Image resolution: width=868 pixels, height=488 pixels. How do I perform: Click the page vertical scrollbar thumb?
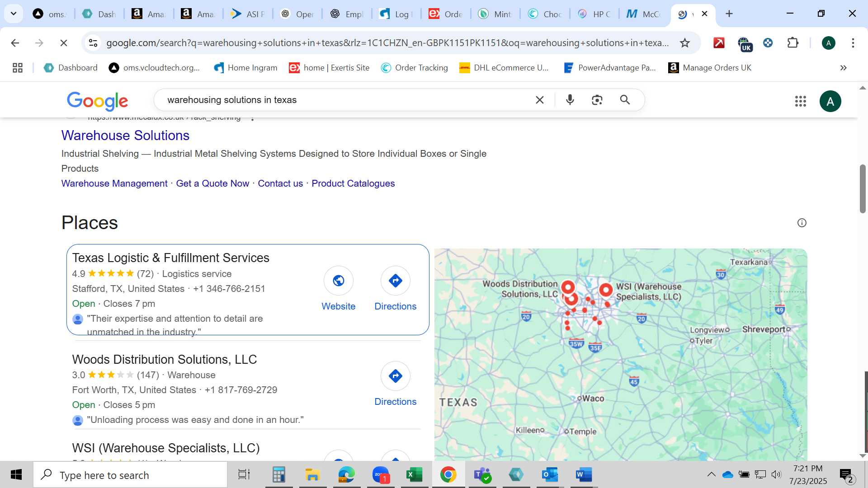pos(862,189)
